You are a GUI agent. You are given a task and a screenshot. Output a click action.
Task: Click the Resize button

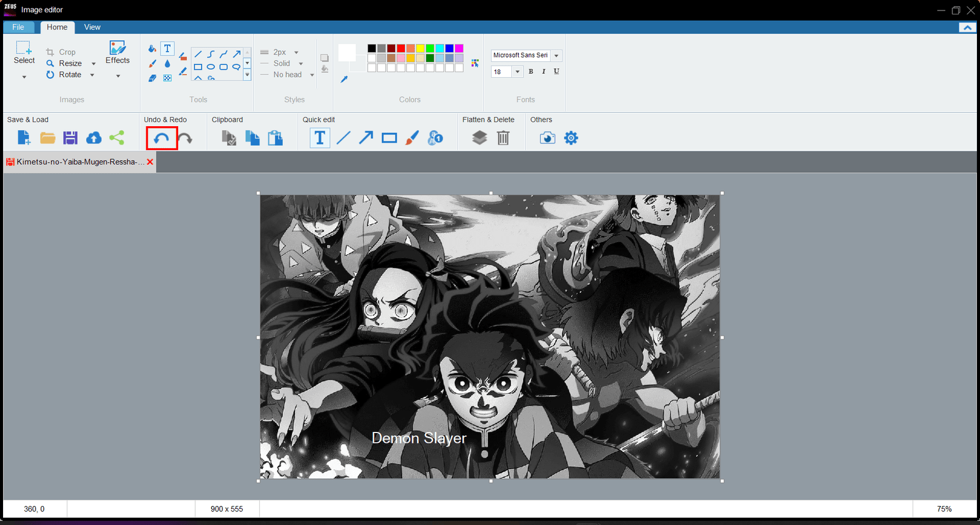pyautogui.click(x=64, y=64)
